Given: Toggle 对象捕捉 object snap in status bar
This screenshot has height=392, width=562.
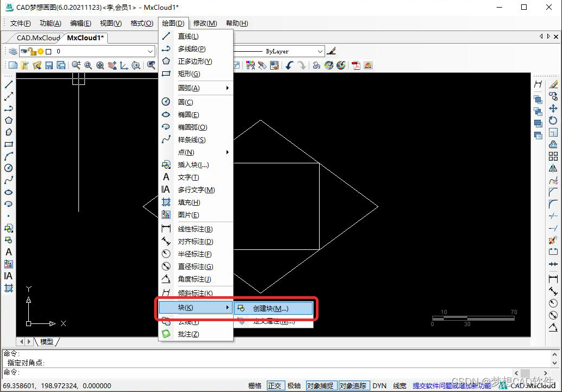Looking at the screenshot, I should pyautogui.click(x=320, y=385).
